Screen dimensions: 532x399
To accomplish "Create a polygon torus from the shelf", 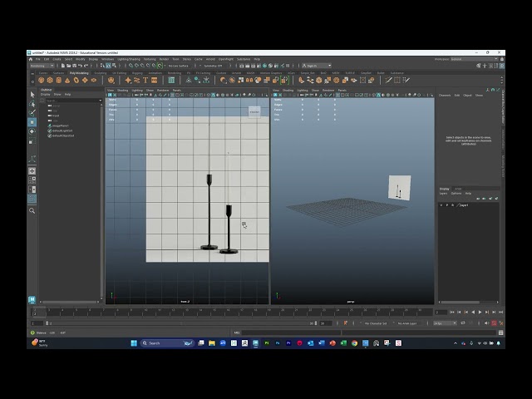I will tap(76, 81).
